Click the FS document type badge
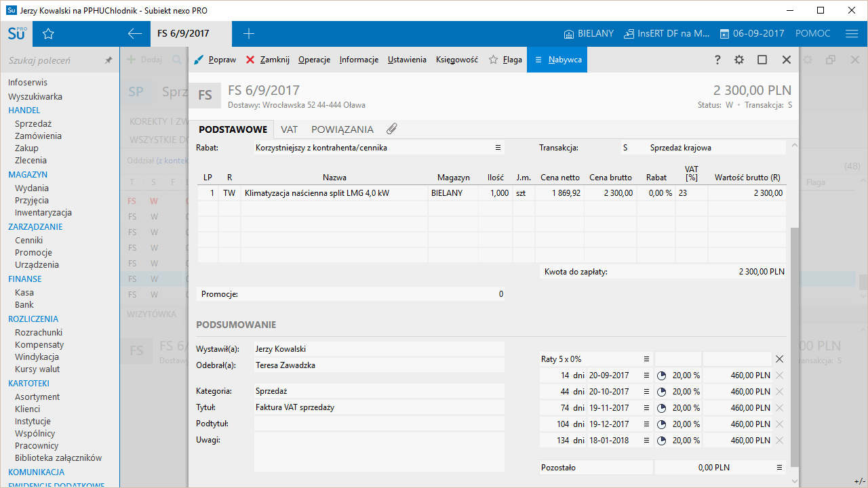 (205, 96)
